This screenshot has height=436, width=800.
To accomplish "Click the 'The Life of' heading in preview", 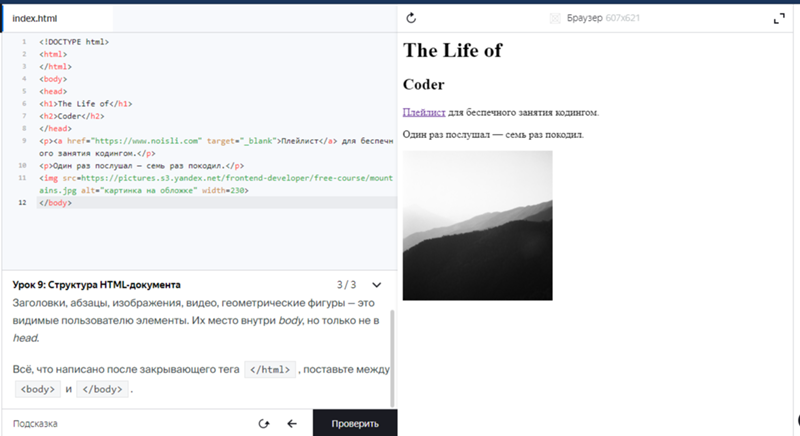I will pyautogui.click(x=453, y=50).
